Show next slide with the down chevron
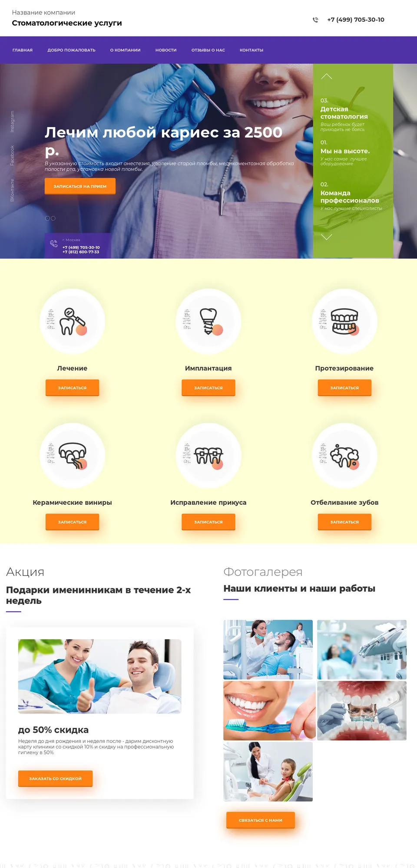The width and height of the screenshot is (417, 868). point(326,237)
